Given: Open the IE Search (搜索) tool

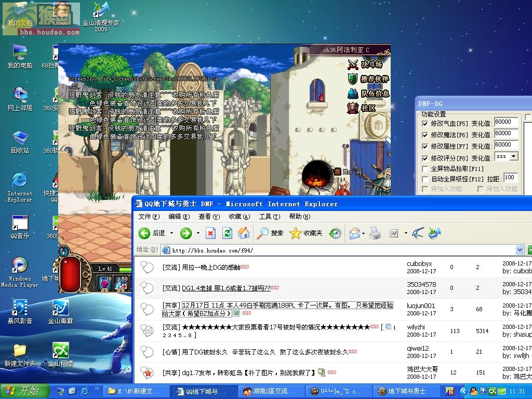Looking at the screenshot, I should coord(270,233).
